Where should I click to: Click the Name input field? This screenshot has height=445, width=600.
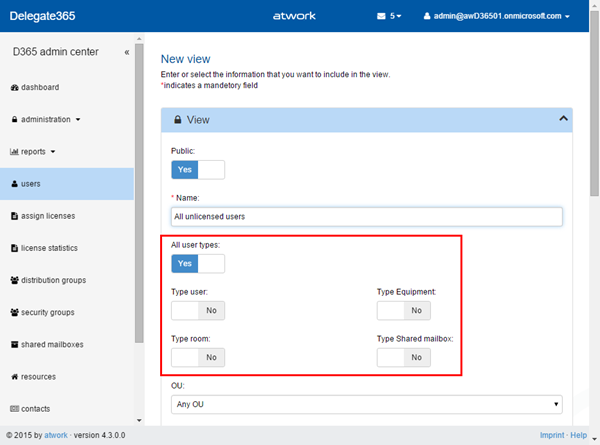coord(366,216)
